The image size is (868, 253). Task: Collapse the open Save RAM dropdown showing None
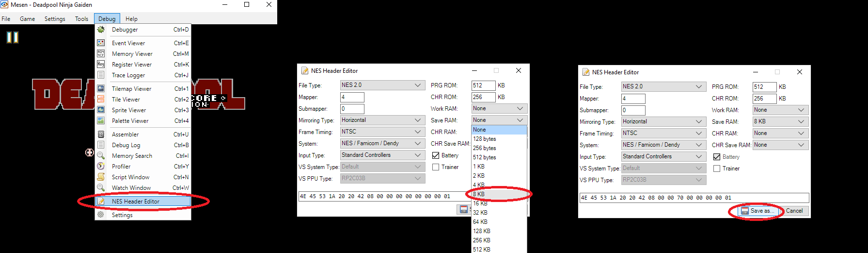[499, 120]
